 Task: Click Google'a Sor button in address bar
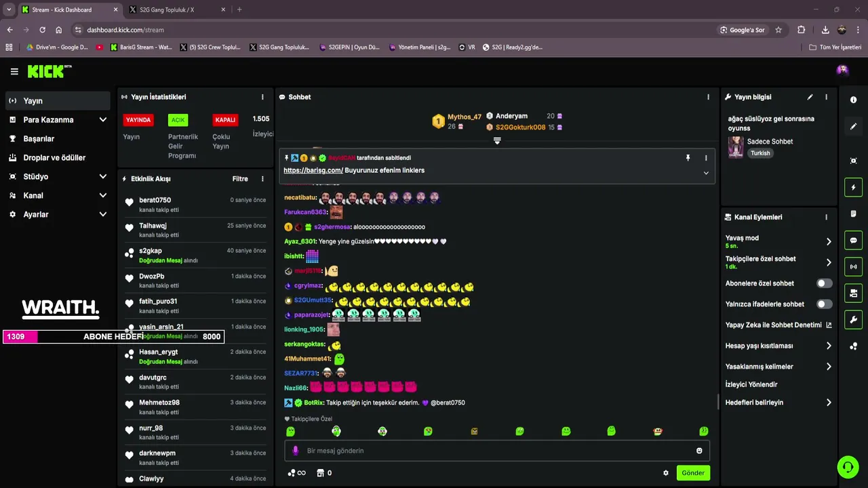pyautogui.click(x=743, y=30)
